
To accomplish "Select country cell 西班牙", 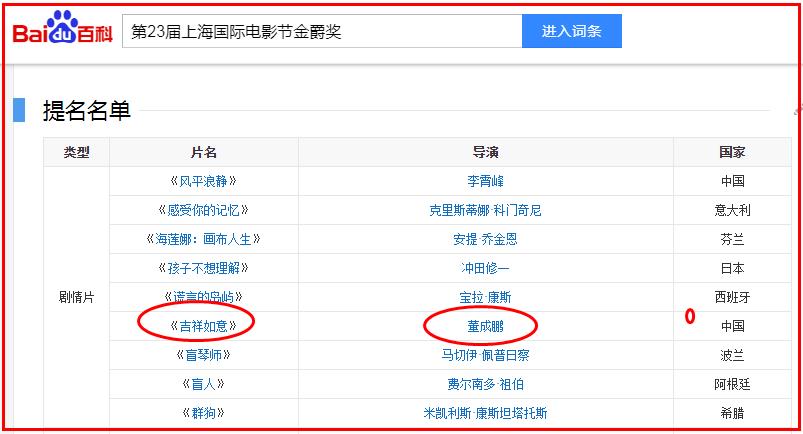I will pyautogui.click(x=732, y=297).
